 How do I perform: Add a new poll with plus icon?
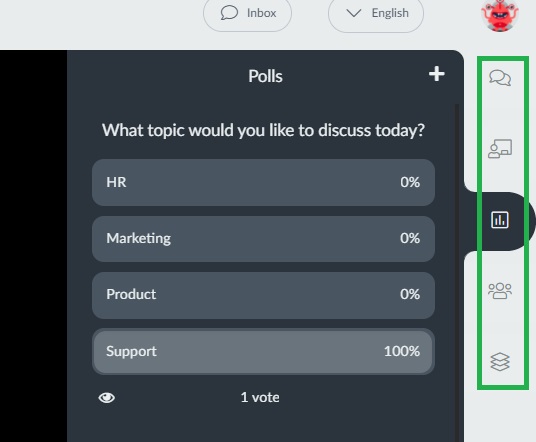pos(437,74)
